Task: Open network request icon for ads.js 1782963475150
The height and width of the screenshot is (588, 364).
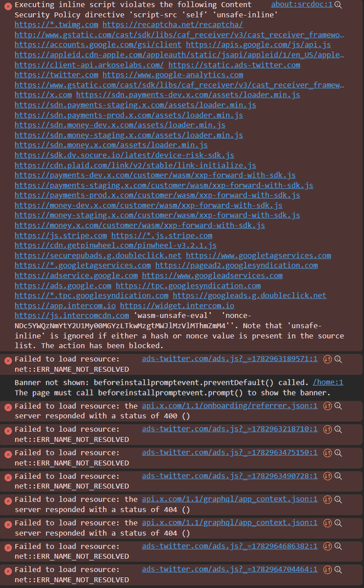Action: coord(328,453)
